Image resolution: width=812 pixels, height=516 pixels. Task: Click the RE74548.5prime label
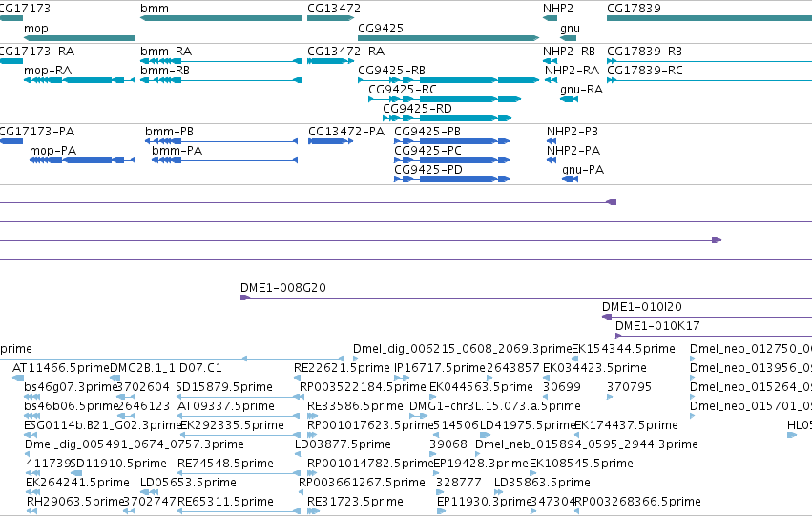(x=225, y=464)
